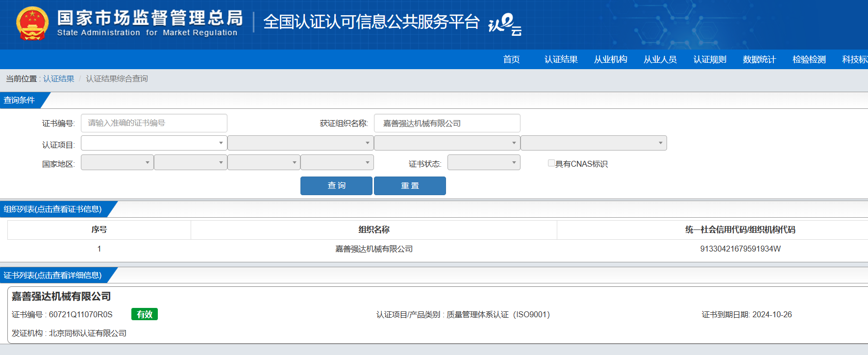This screenshot has width=868, height=355.
Task: Click the 国家市场监督管理总局 header title
Action: coord(150,18)
